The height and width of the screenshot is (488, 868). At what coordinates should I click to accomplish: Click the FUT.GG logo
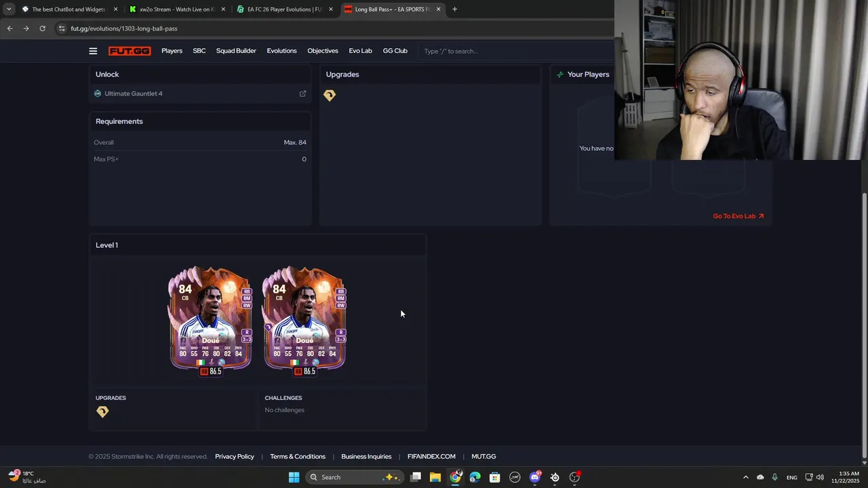(130, 51)
